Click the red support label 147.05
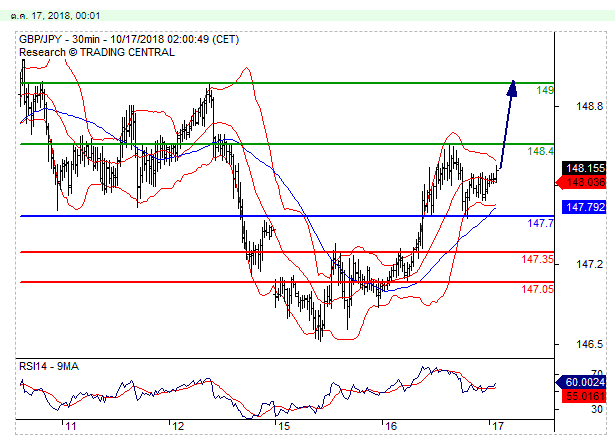The width and height of the screenshot is (615, 442). [x=537, y=289]
